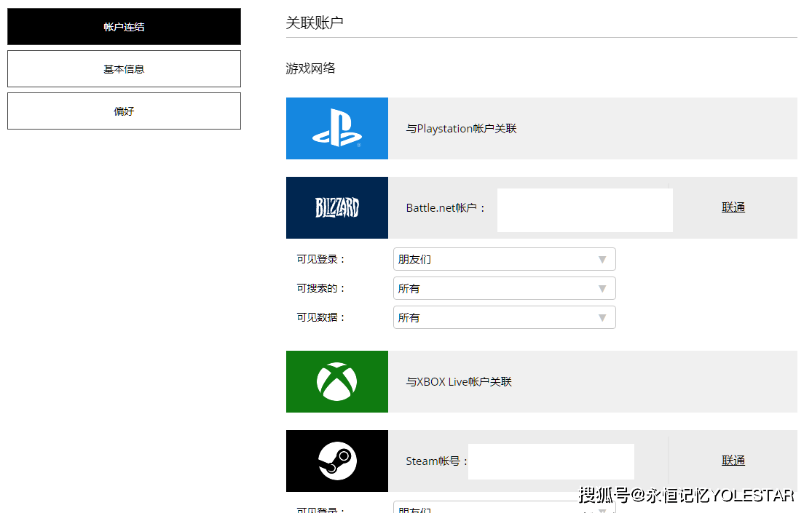Viewport: 812px width, 513px height.
Task: Click 联通 link for Battle.net account
Action: coord(733,207)
